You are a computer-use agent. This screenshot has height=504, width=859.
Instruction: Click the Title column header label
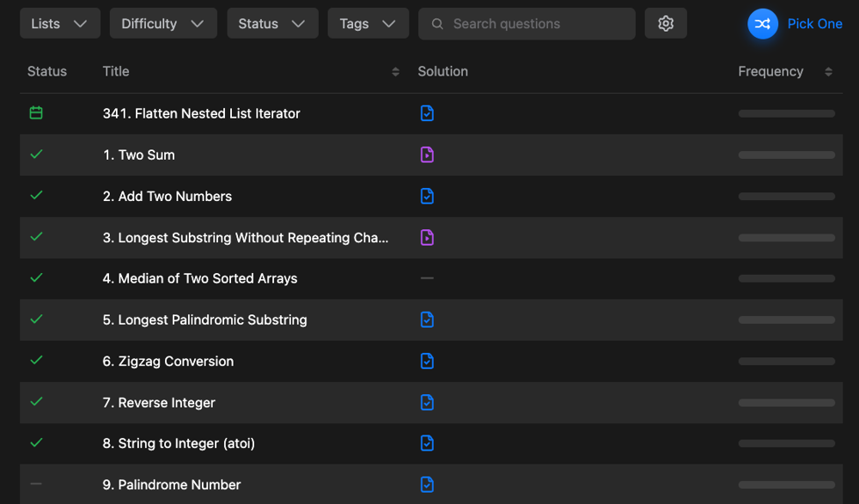point(116,72)
